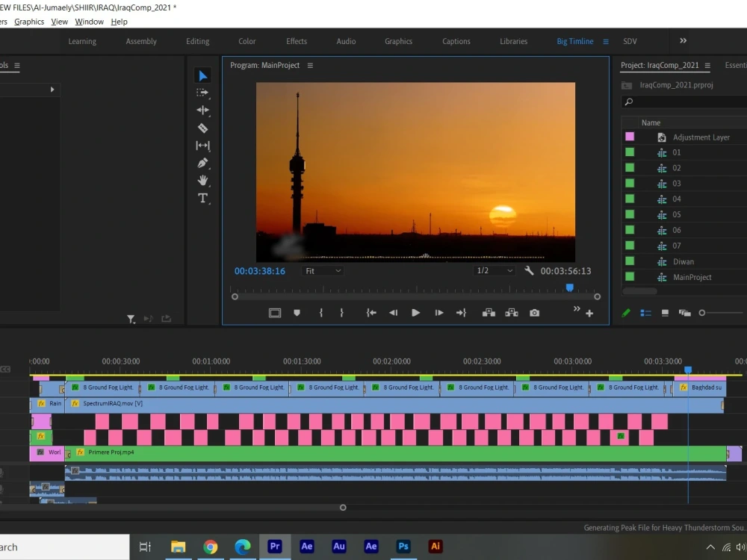Select the Hand tool
Viewport: 747px width, 560px height.
(203, 180)
